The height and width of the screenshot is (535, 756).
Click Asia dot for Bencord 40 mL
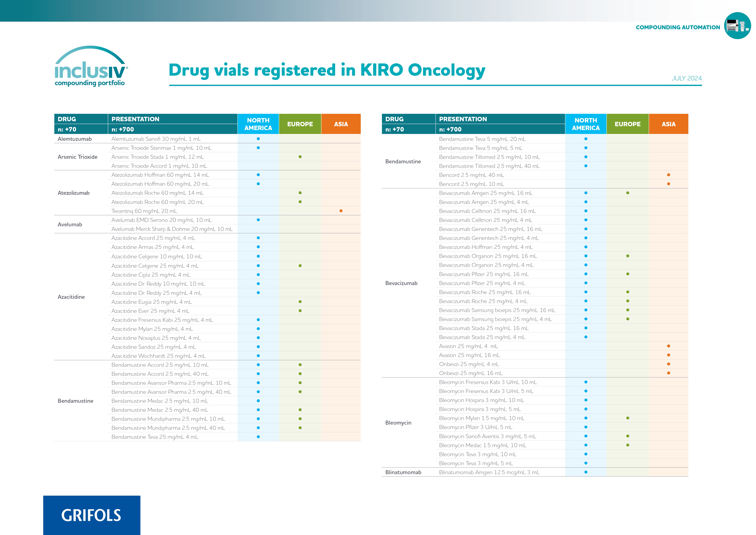668,175
